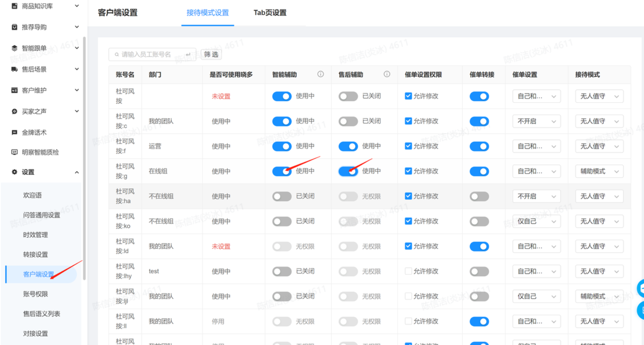Click info icon next to 智能辅助 header
644x345 pixels.
point(320,74)
